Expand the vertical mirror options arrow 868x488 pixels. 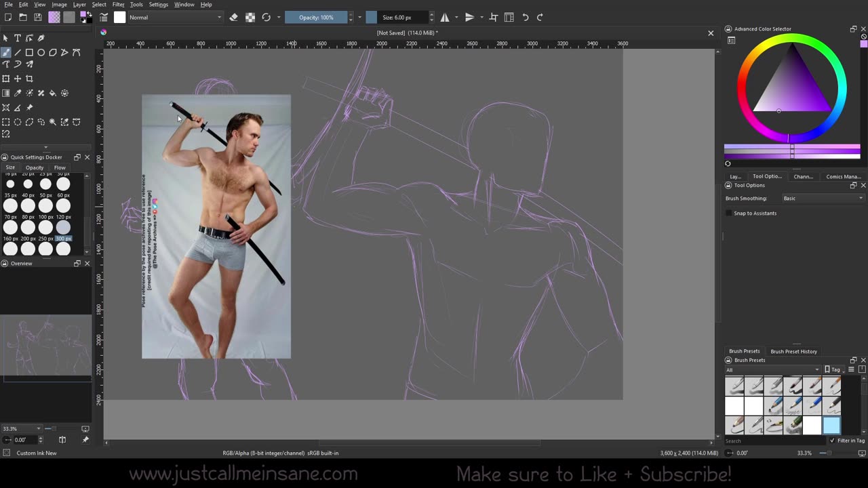(481, 18)
